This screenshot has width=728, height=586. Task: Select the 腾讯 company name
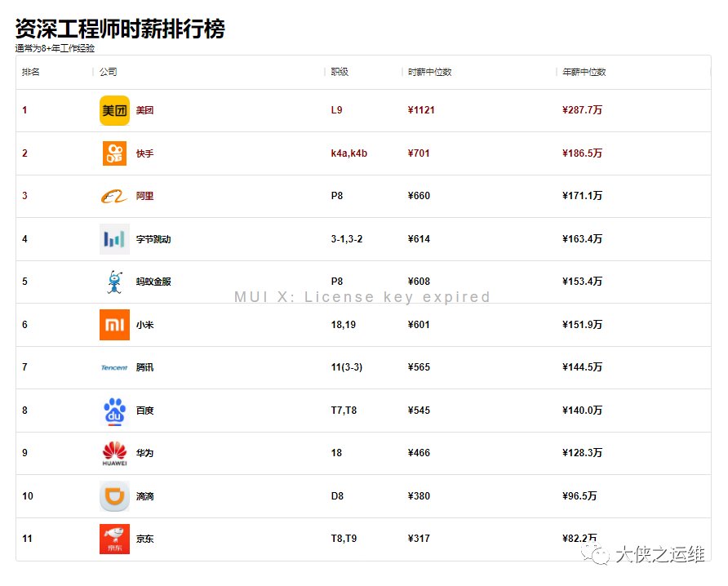[144, 368]
